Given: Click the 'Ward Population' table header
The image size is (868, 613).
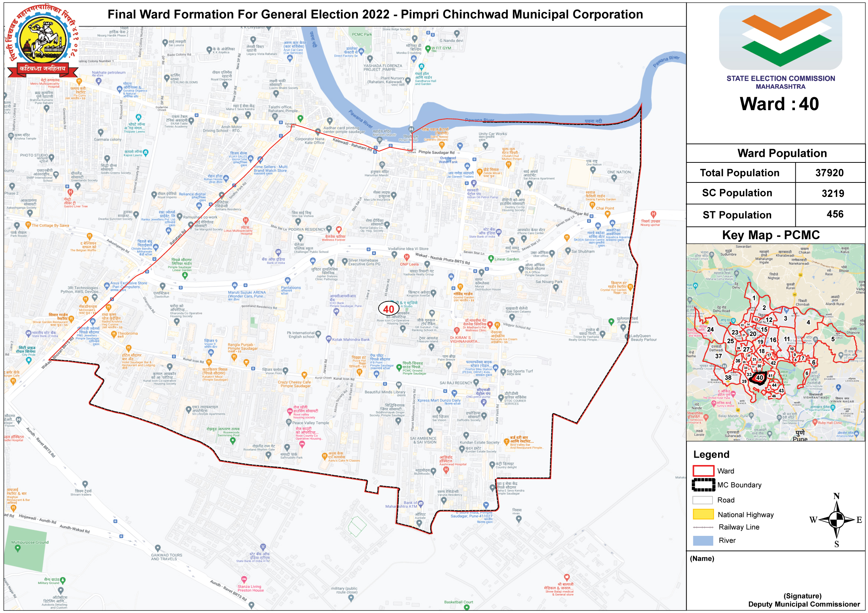Looking at the screenshot, I should (x=782, y=153).
